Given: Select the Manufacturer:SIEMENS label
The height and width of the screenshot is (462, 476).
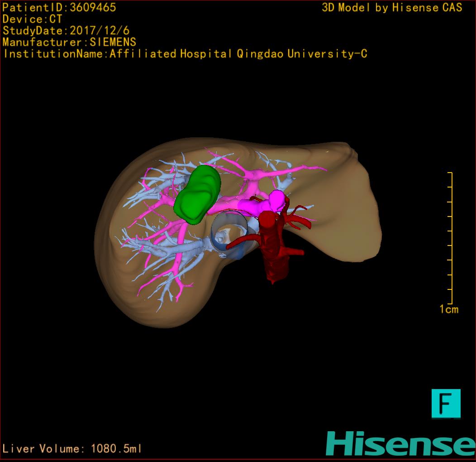Looking at the screenshot, I should point(69,42).
